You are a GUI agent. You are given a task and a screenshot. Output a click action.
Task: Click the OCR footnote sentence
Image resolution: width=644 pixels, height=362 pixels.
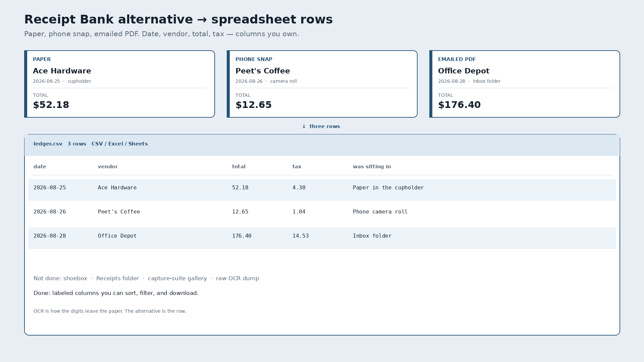[x=110, y=311]
